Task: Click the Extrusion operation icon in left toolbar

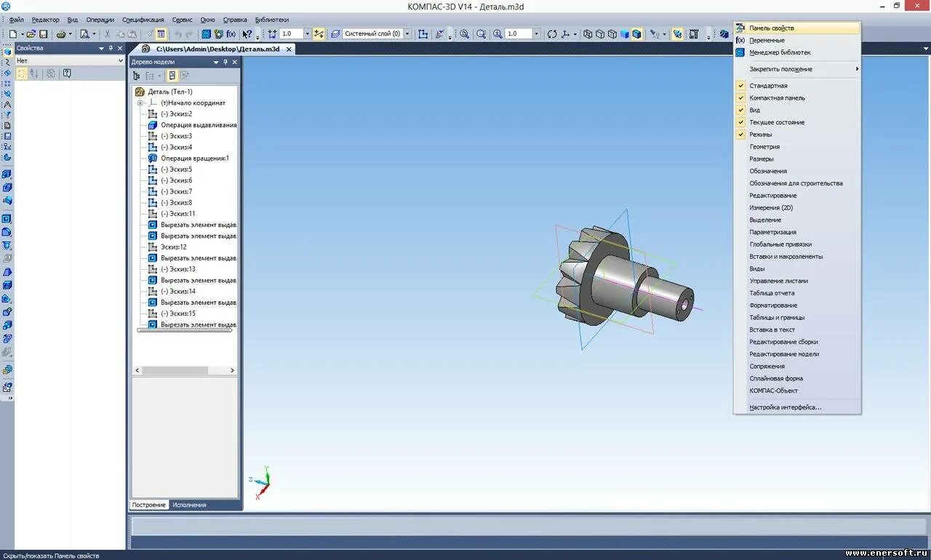Action: pyautogui.click(x=7, y=175)
